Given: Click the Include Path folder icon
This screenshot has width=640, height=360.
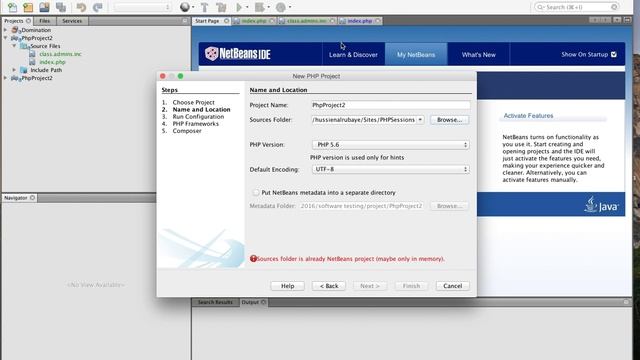Looking at the screenshot, I should [x=24, y=70].
